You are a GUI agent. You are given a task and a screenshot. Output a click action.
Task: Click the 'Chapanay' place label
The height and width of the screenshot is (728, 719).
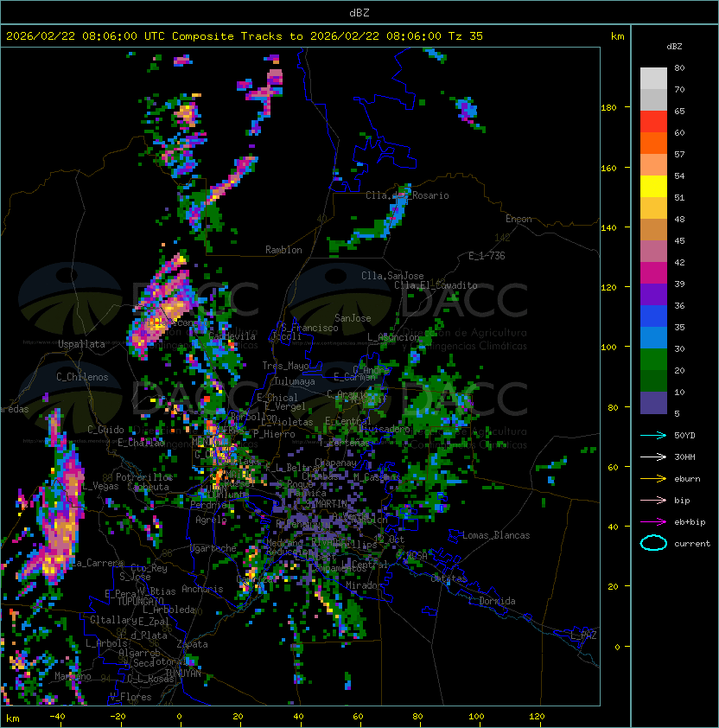[335, 463]
